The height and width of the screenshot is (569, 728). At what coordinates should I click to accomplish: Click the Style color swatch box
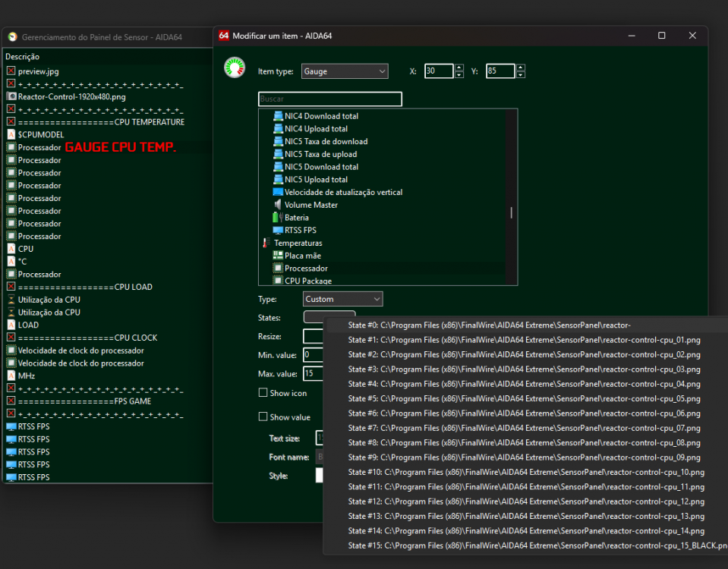tap(320, 476)
